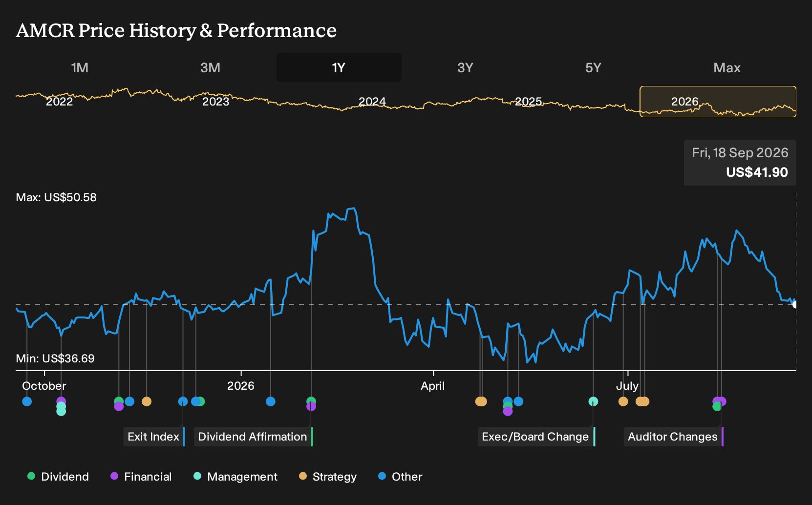The width and height of the screenshot is (812, 505).
Task: Select the highlighted 2026 range window in overview
Action: click(x=718, y=102)
